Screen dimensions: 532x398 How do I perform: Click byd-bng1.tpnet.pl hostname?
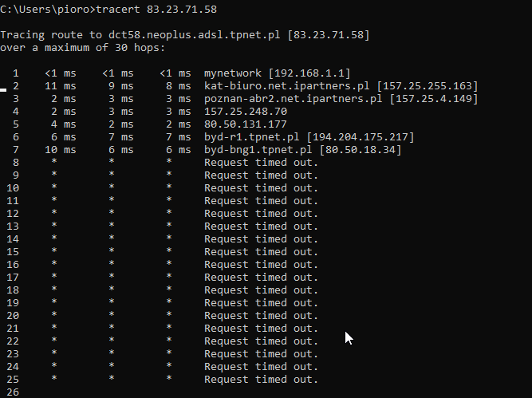(258, 150)
